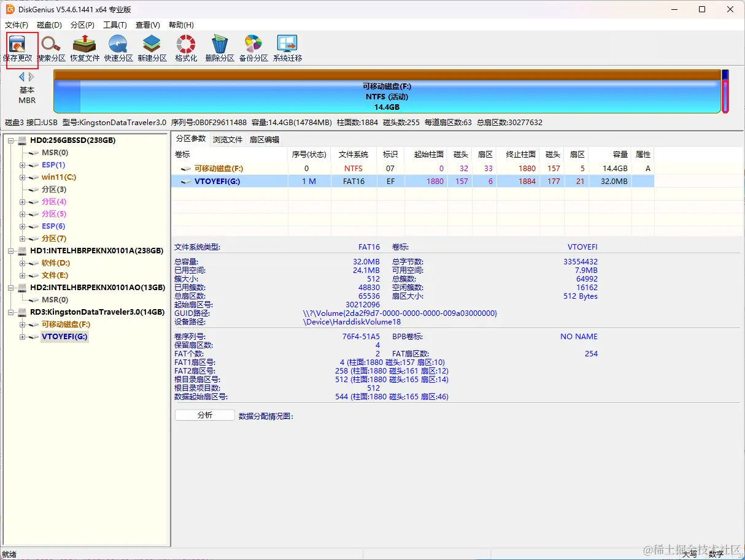This screenshot has height=560, width=745.
Task: Click the GUID path value text
Action: point(400,313)
